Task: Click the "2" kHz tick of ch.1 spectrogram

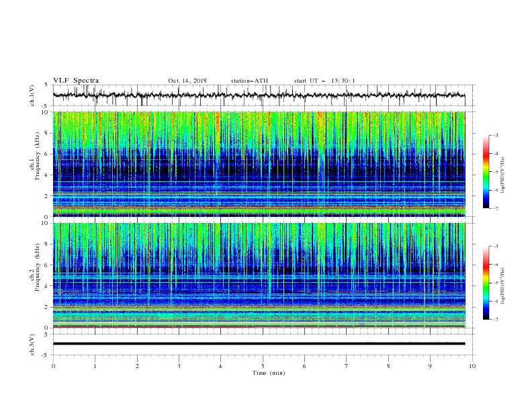Action: point(47,195)
